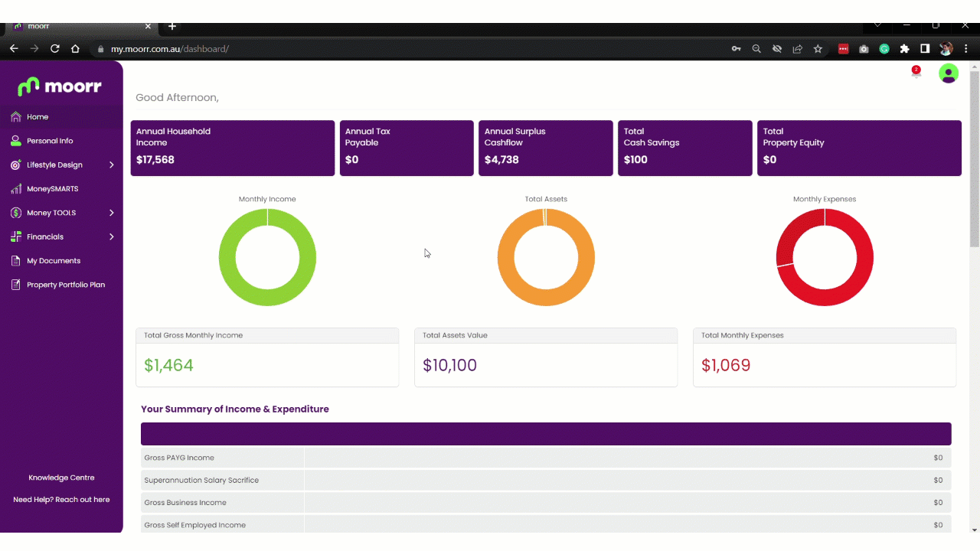This screenshot has width=980, height=551.
Task: Click Lifestyle Design target icon
Action: 16,165
